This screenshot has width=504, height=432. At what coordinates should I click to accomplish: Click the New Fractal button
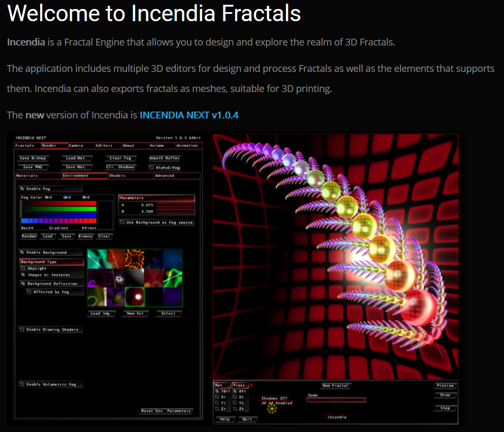pyautogui.click(x=335, y=385)
